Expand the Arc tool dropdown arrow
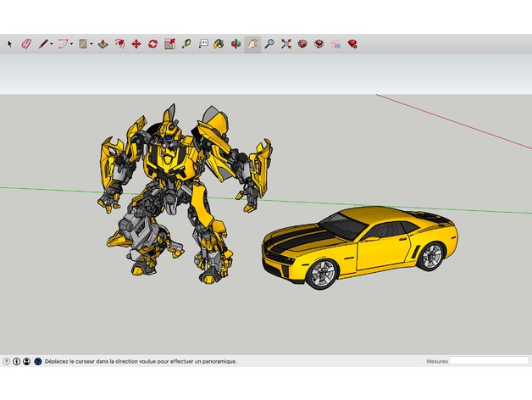This screenshot has width=532, height=400. click(x=72, y=44)
